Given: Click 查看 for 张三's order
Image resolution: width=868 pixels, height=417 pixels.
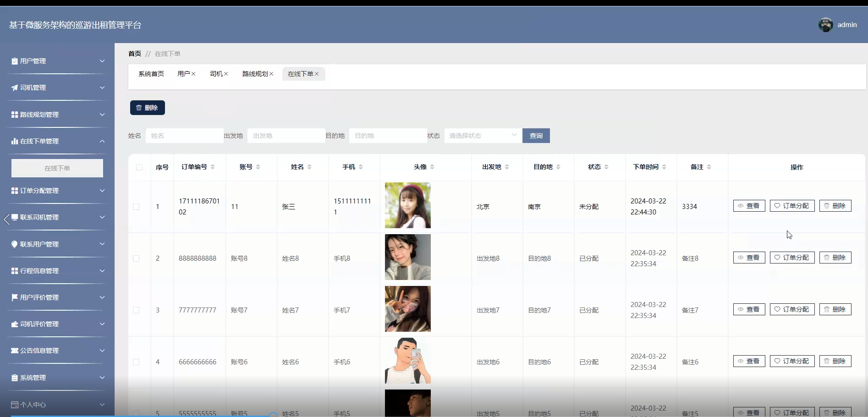Looking at the screenshot, I should pos(749,206).
